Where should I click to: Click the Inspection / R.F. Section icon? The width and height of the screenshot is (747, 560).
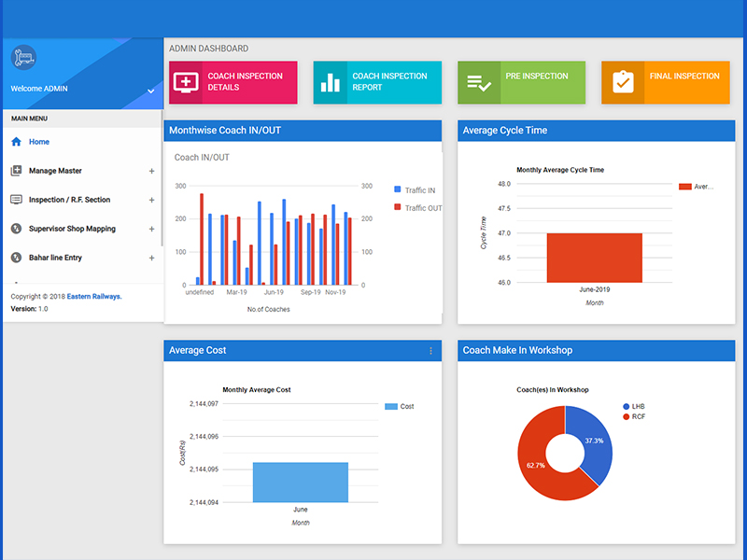pos(16,200)
